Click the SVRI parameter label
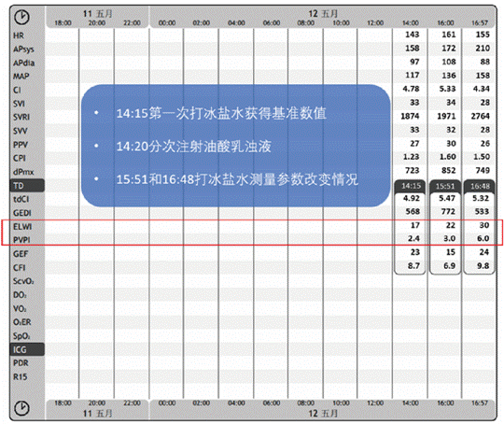504x424 pixels. pos(21,117)
